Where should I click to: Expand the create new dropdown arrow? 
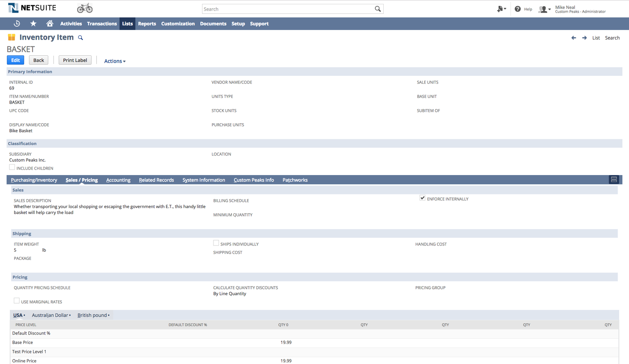click(505, 9)
